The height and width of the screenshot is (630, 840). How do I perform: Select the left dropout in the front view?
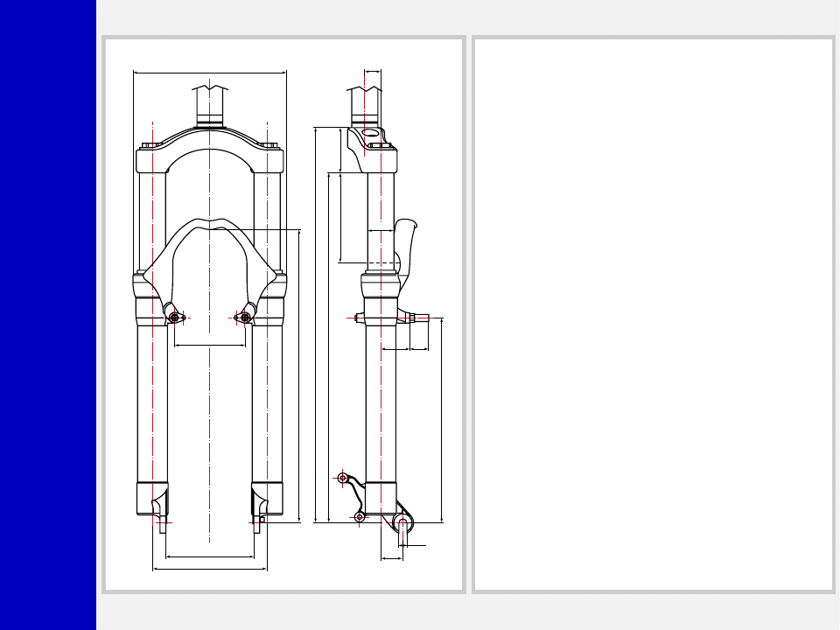[x=161, y=516]
